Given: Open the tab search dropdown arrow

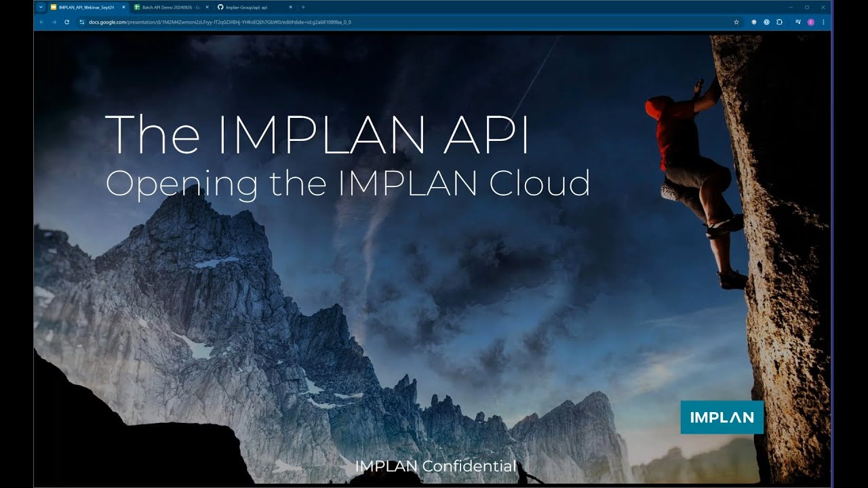Looking at the screenshot, I should 41,7.
